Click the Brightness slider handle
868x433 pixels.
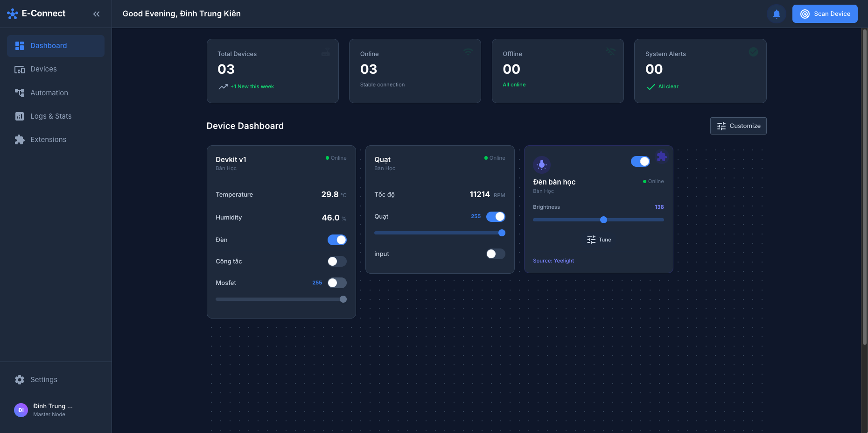point(603,220)
